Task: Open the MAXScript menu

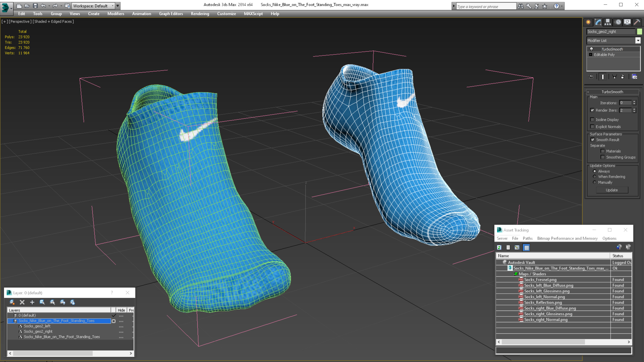Action: point(253,14)
